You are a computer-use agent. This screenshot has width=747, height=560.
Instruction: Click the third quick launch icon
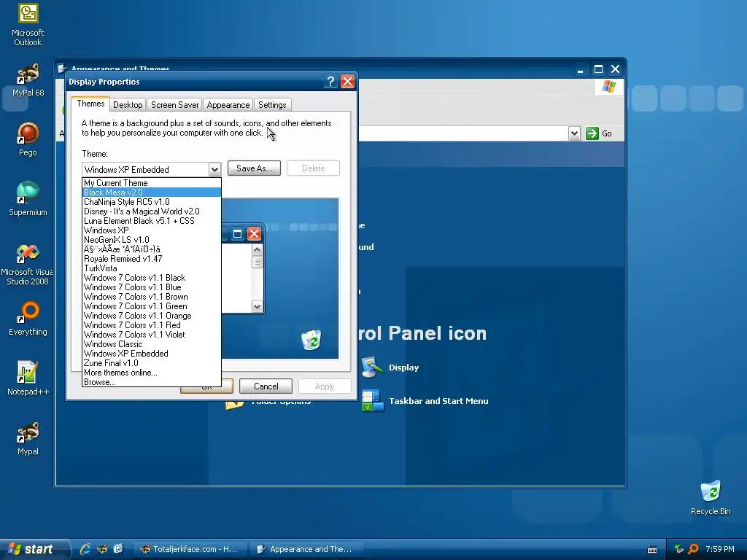tap(118, 549)
